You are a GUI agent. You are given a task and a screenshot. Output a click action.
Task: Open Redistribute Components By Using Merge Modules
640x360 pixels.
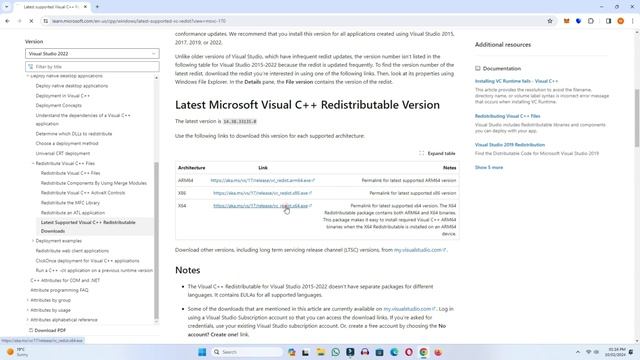pyautogui.click(x=94, y=183)
